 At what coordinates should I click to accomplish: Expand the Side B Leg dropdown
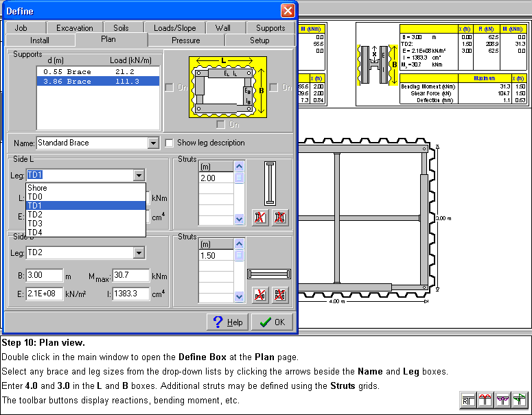(139, 253)
